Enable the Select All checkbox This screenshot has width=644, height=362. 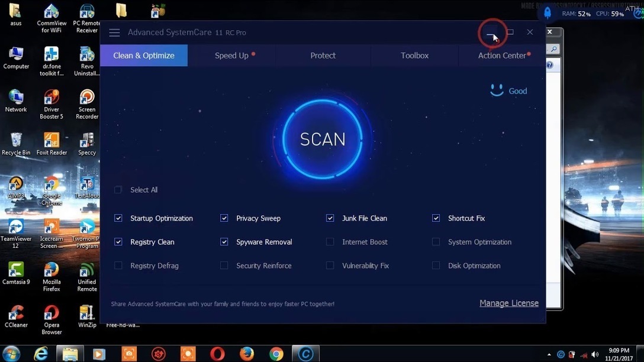click(118, 190)
